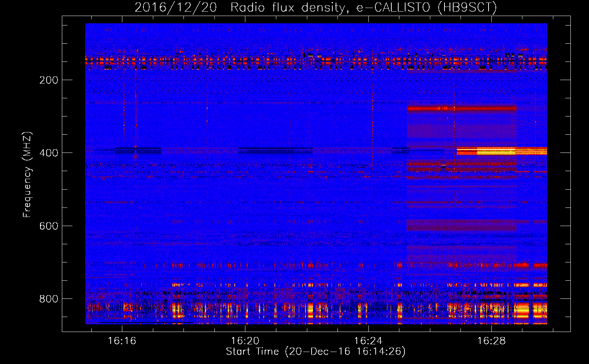This screenshot has width=589, height=364.
Task: Click the 400 frequency tick label
Action: pyautogui.click(x=49, y=153)
